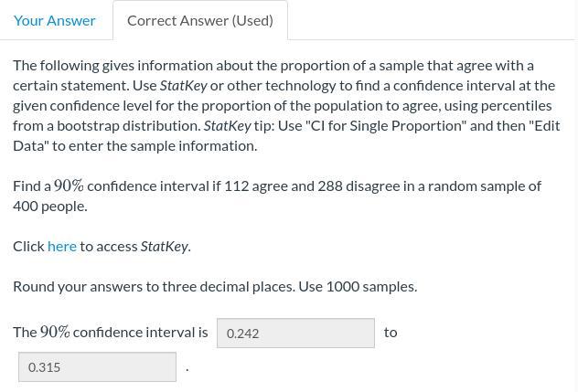Click 'StatKey' after 'to access'
Viewport: 578px width, 392px height.
click(164, 246)
